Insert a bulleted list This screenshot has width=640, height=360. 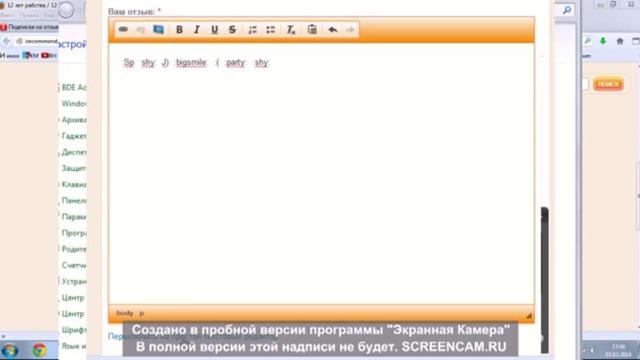[270, 29]
